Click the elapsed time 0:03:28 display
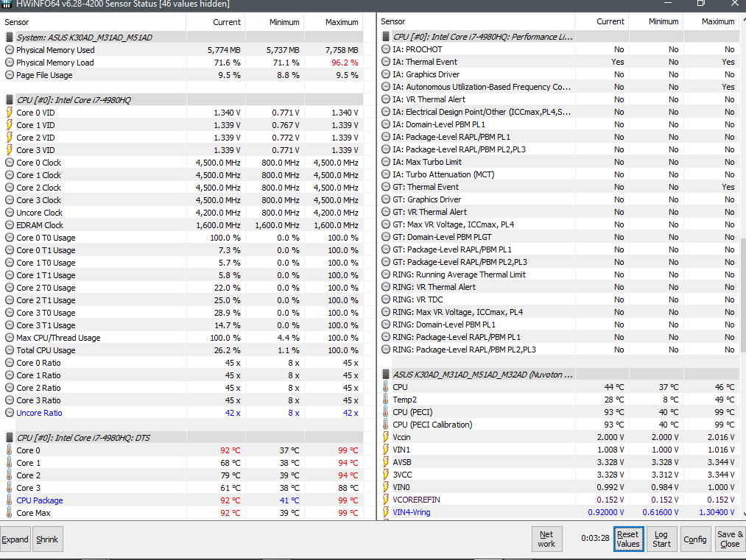The image size is (746, 560). pyautogui.click(x=595, y=538)
